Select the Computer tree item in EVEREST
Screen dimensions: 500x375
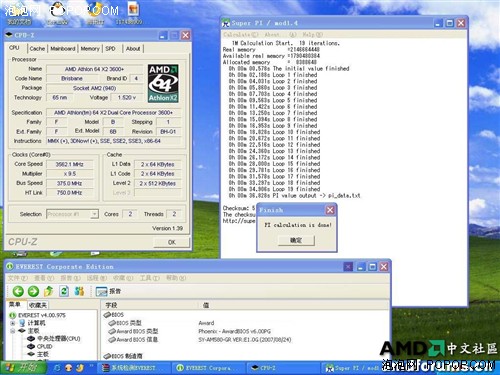[32, 323]
